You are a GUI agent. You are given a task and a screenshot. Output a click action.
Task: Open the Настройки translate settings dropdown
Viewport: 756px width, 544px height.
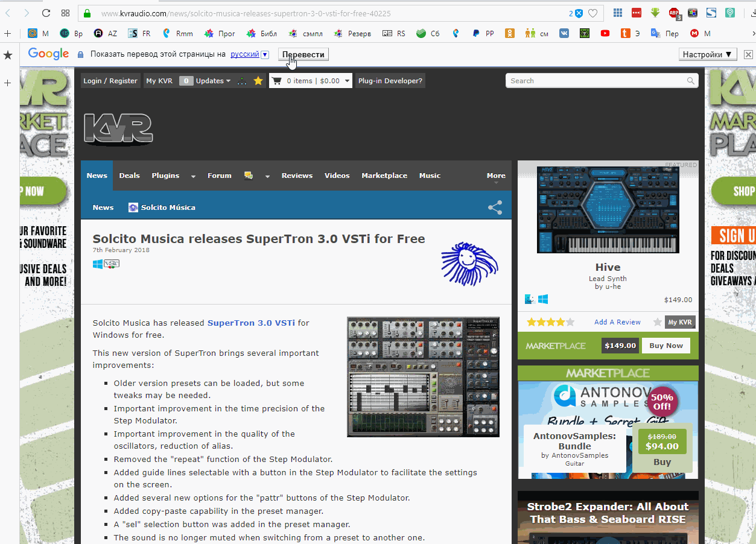pos(708,54)
